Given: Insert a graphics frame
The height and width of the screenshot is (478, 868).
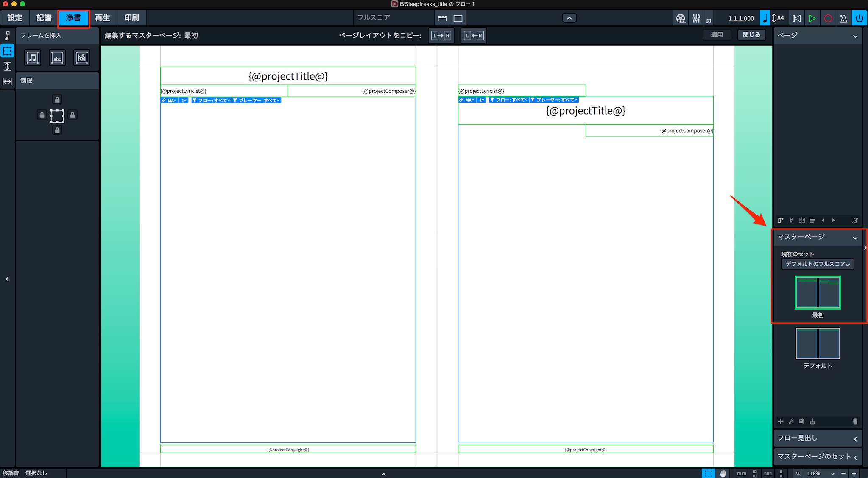Looking at the screenshot, I should 82,58.
